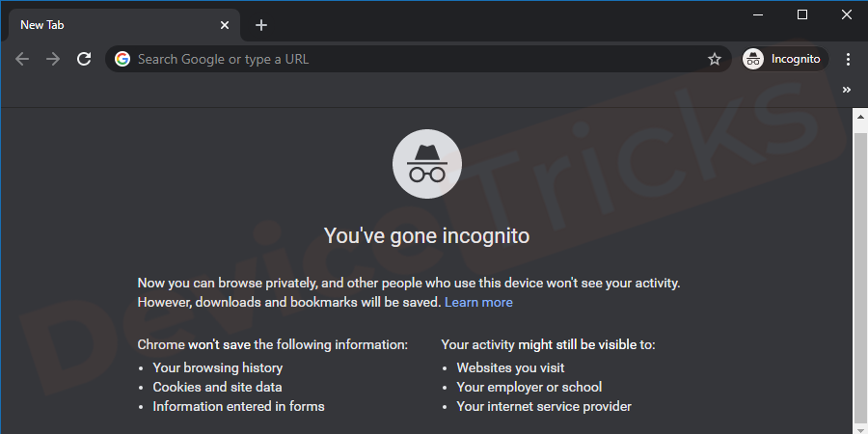Maximize the Chrome window
Image resolution: width=868 pixels, height=434 pixels.
(802, 14)
